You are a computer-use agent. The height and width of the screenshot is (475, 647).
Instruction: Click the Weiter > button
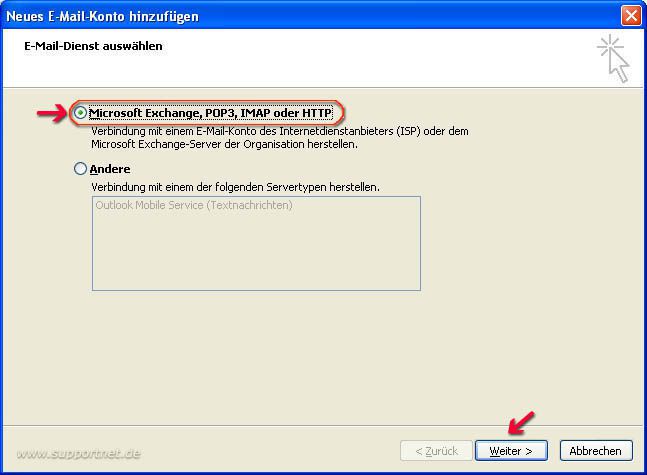[511, 451]
